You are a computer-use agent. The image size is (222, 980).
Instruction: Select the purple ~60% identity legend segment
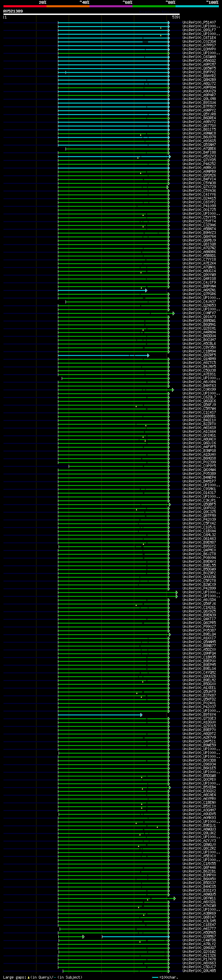point(111,6)
